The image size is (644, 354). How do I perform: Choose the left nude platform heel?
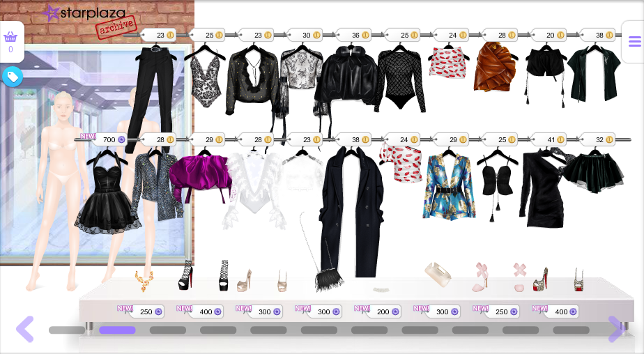244,281
